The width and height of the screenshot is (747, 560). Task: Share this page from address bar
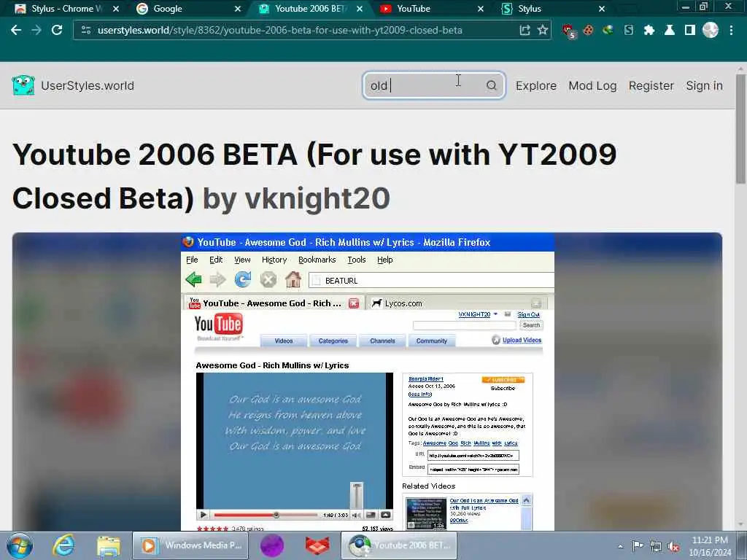[x=525, y=30]
